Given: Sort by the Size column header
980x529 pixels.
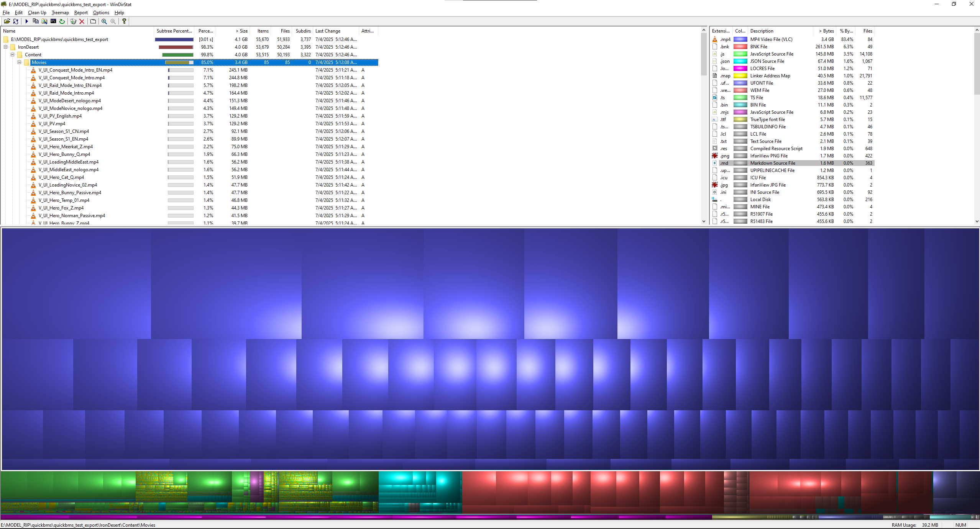Looking at the screenshot, I should click(x=233, y=31).
